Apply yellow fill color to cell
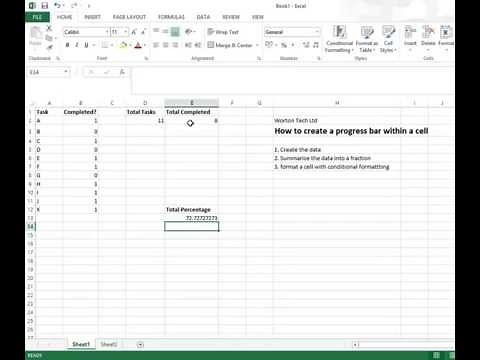480x360 pixels. [123, 45]
